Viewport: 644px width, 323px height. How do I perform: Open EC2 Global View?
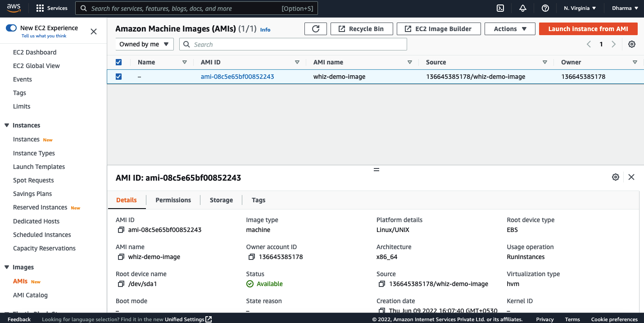36,66
